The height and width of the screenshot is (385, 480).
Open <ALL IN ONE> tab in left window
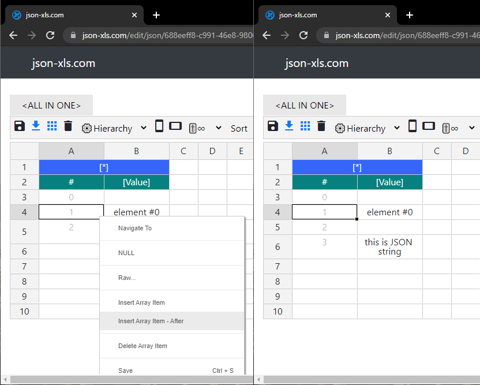(x=51, y=105)
